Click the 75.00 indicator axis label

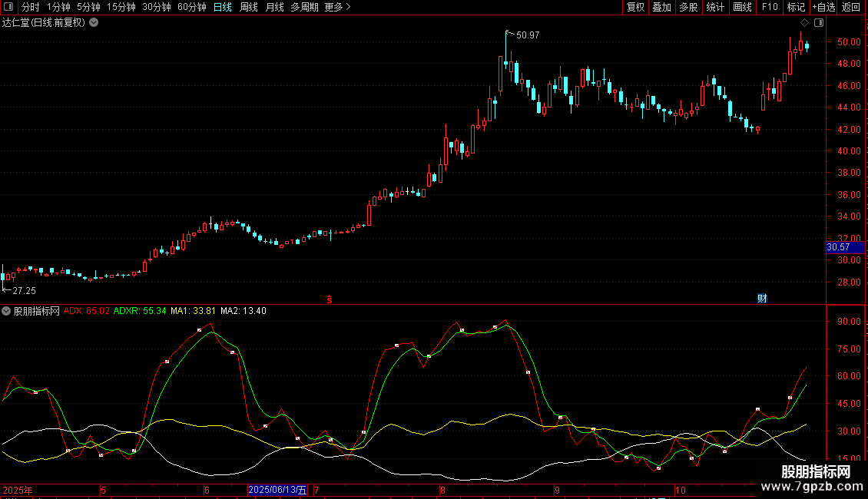pyautogui.click(x=849, y=349)
